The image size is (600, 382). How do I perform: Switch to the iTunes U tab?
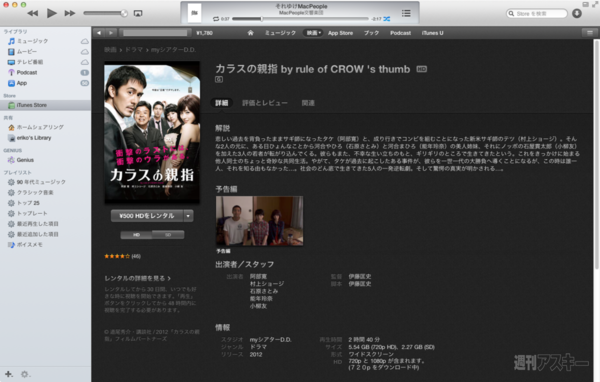432,33
